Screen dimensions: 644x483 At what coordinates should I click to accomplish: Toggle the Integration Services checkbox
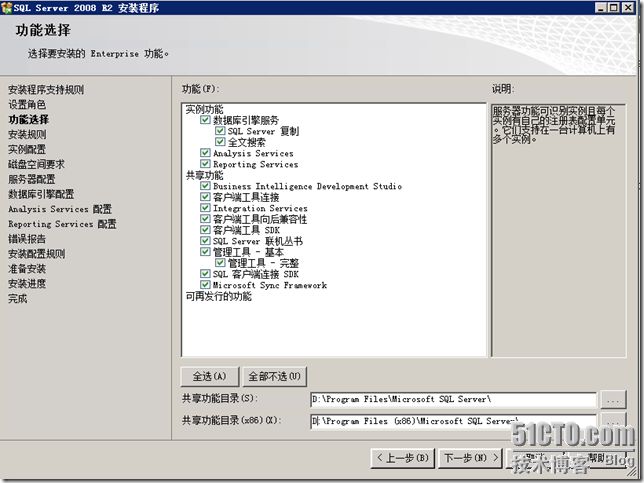point(205,208)
